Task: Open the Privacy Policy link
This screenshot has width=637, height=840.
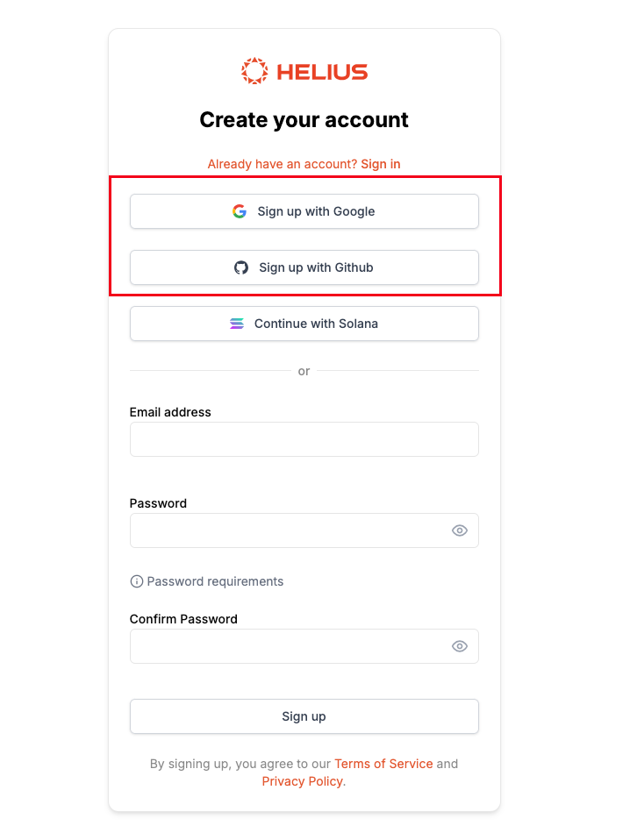Action: point(302,781)
